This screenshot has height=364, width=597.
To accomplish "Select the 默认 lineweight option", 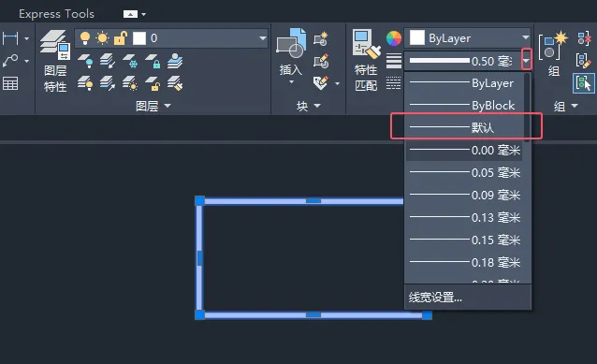I will pos(464,127).
